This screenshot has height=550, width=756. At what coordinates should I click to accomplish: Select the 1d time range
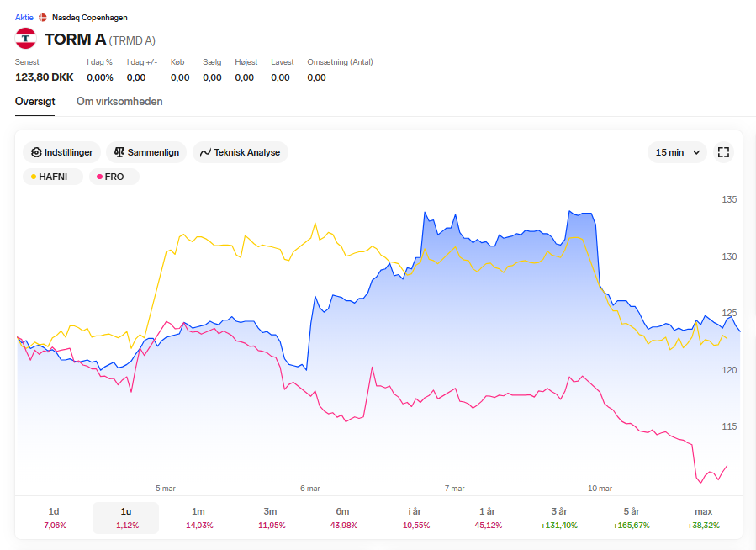pyautogui.click(x=54, y=518)
